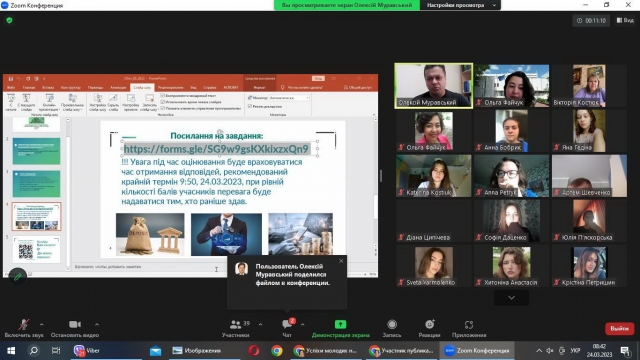This screenshot has width=640, height=360.
Task: Close the file-shared notification popup
Action: [x=341, y=261]
